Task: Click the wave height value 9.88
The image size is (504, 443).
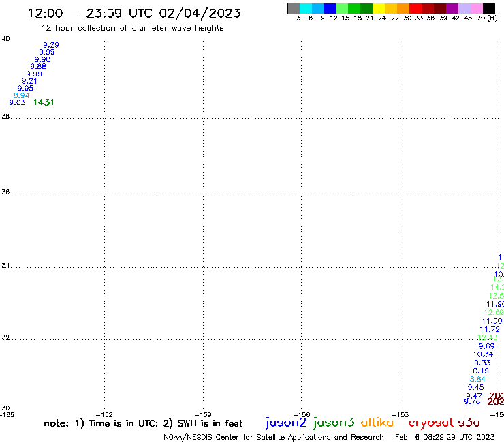Action: click(38, 67)
